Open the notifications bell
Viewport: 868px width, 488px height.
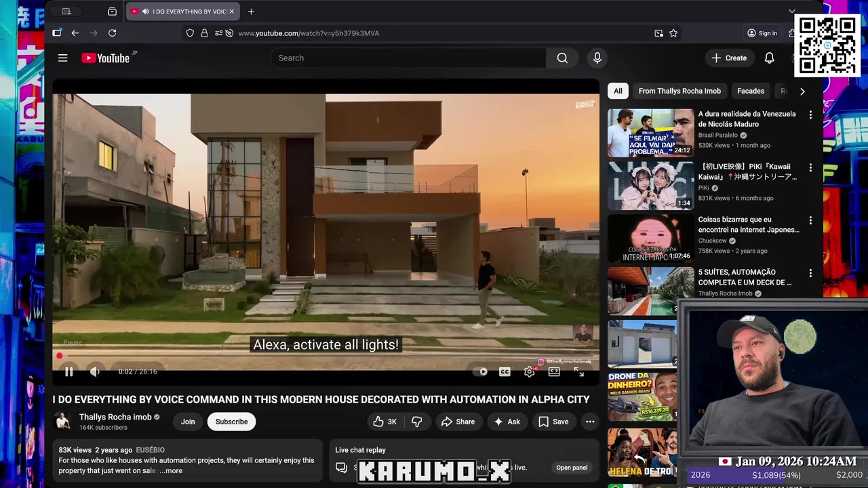(x=769, y=58)
